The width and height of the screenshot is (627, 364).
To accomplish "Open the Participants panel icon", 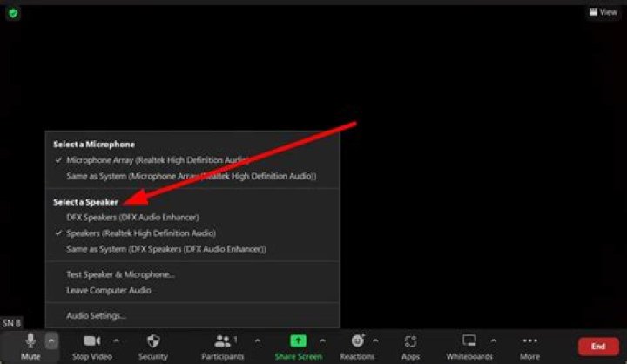I will tap(223, 340).
